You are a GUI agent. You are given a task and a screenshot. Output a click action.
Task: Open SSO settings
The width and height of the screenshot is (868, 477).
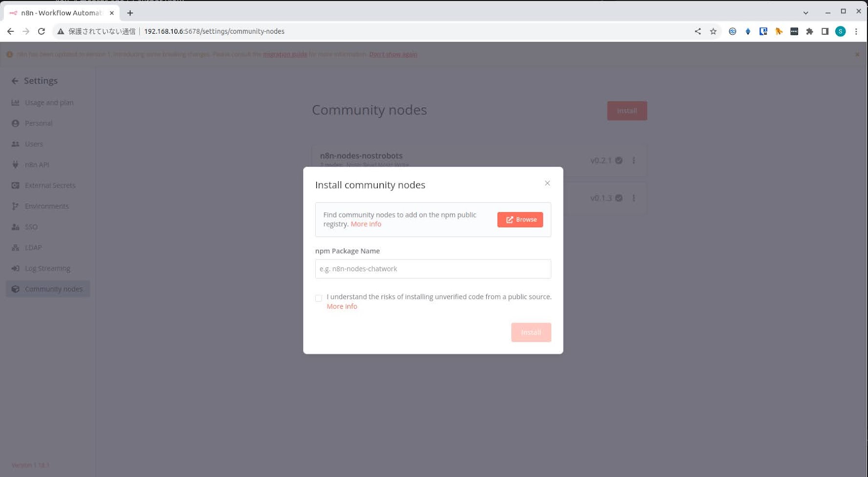(x=48, y=227)
